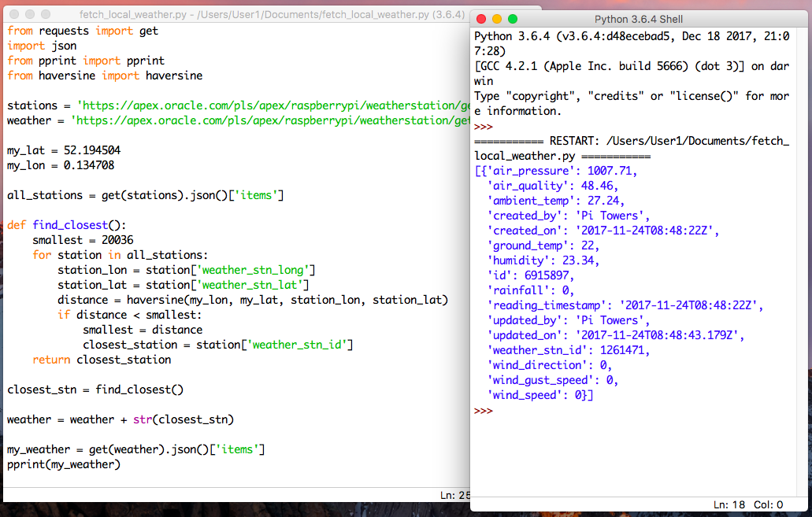Viewport: 812px width, 517px height.
Task: Click the pprint(my_weather) line in the editor
Action: pyautogui.click(x=64, y=464)
